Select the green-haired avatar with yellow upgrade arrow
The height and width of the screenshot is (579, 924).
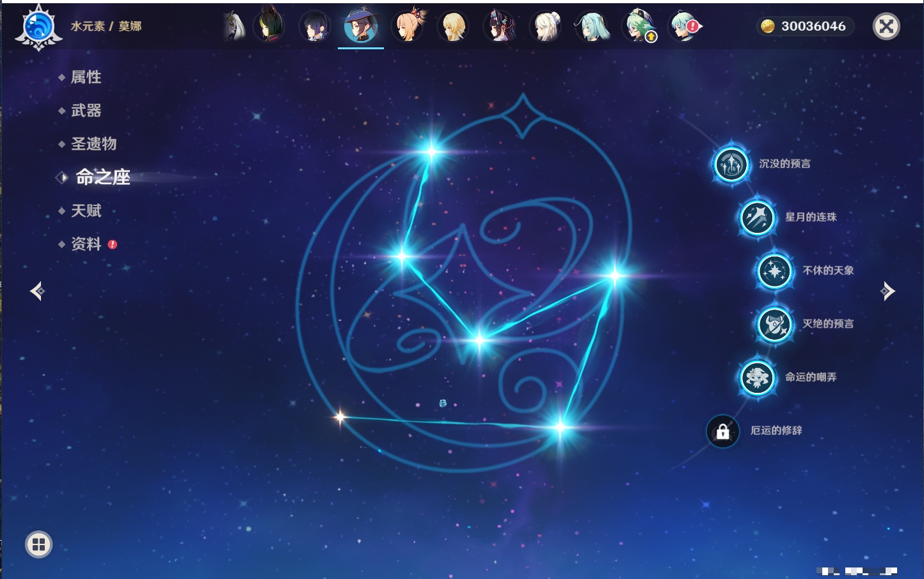(x=640, y=27)
